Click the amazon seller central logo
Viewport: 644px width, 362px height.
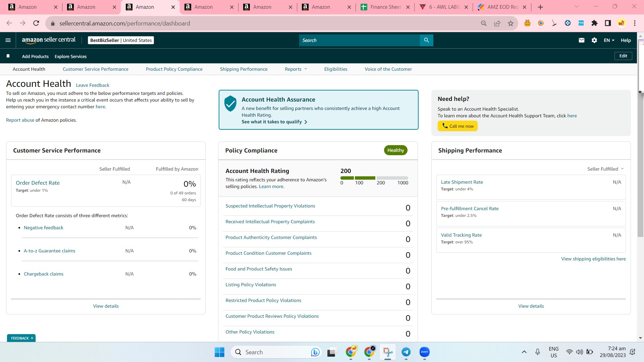pyautogui.click(x=49, y=40)
